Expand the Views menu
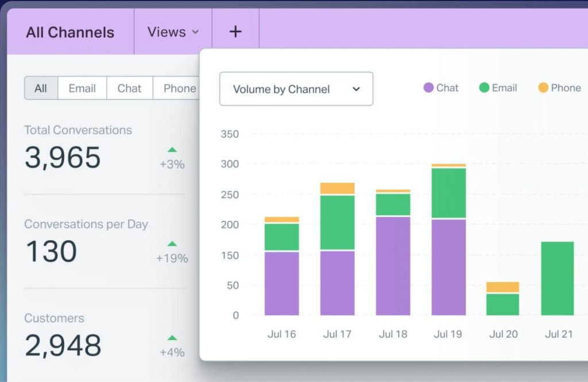588x382 pixels. 173,32
